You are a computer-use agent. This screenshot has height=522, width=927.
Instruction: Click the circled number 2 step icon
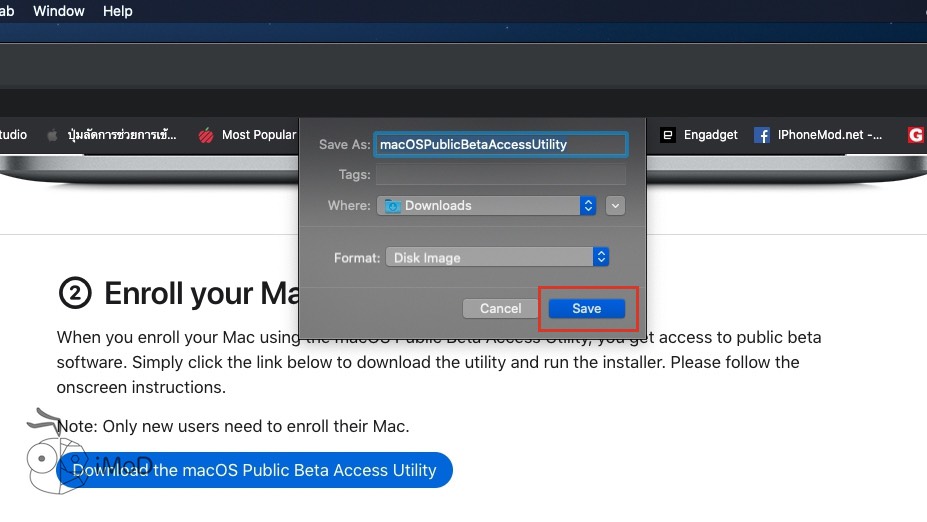tap(75, 294)
